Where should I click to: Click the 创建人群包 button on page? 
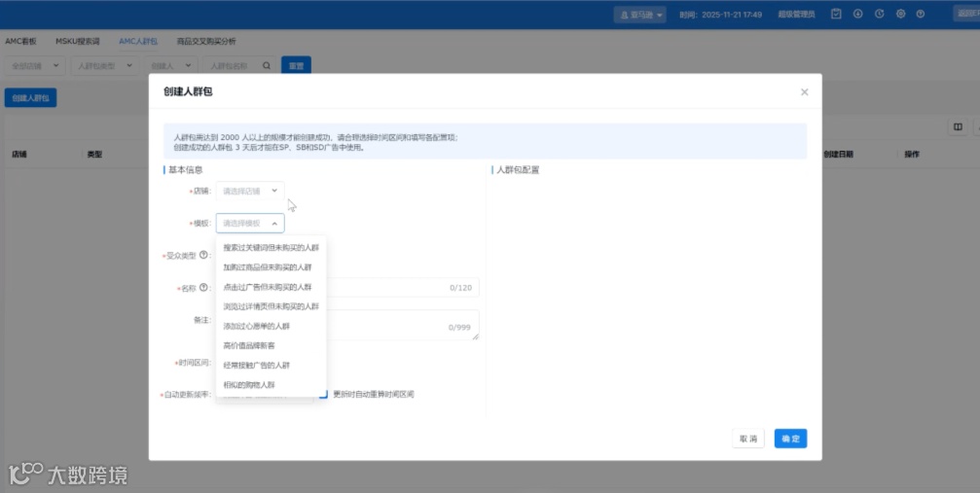point(30,97)
